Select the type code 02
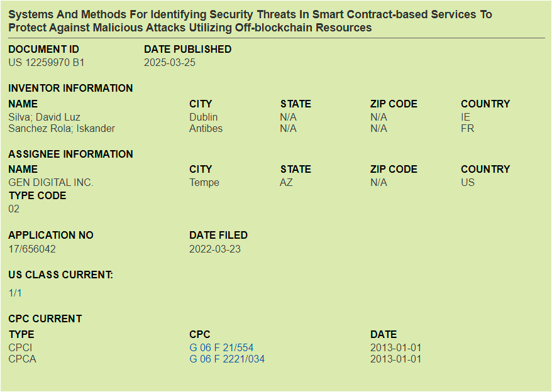 pyautogui.click(x=13, y=209)
